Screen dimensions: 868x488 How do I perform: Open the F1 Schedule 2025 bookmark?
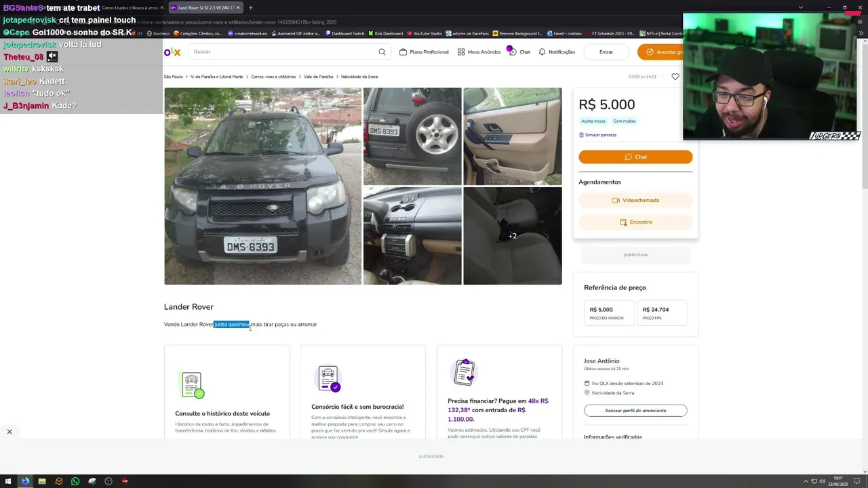click(x=610, y=33)
